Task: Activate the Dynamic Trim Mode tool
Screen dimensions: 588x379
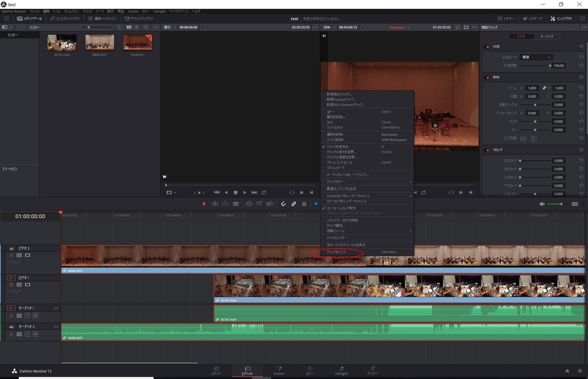Action: click(225, 204)
